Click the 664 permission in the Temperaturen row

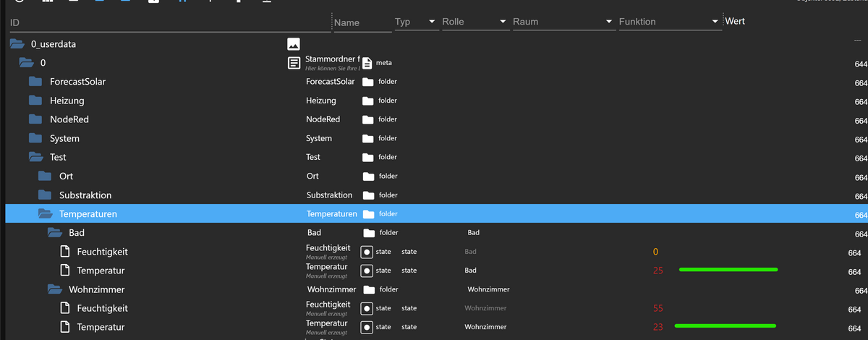click(861, 216)
